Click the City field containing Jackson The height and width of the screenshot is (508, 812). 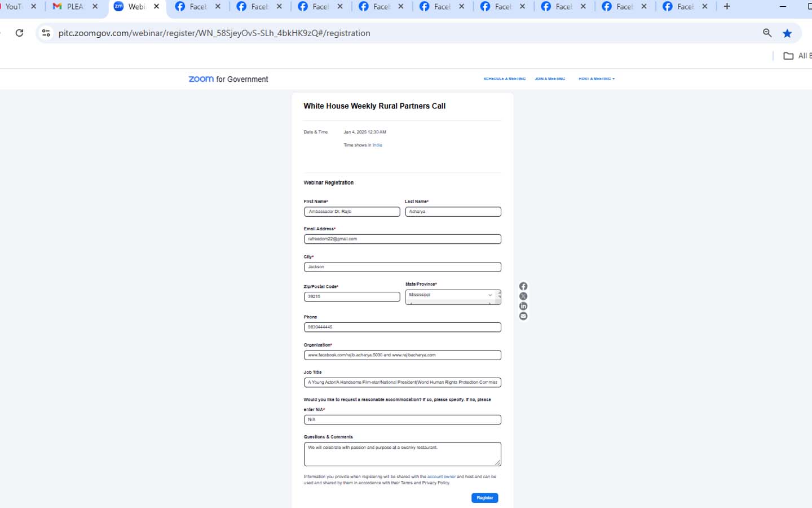[403, 267]
